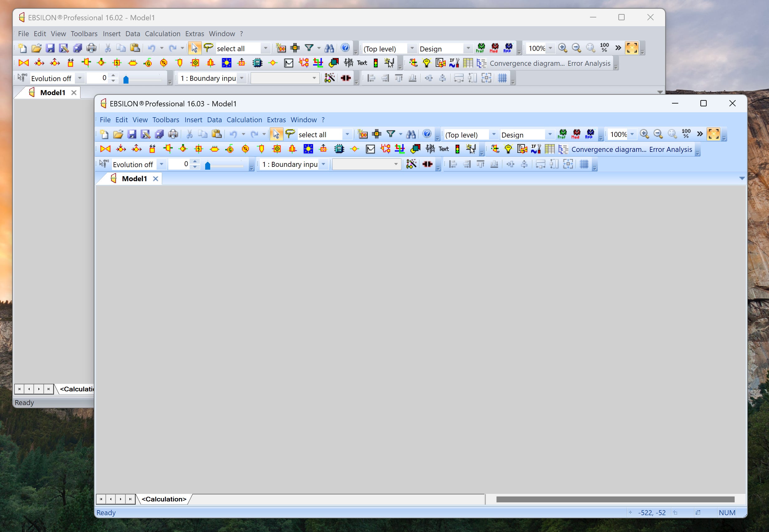The width and height of the screenshot is (769, 532).
Task: Toggle the fit-to-window button in the 16.02 window
Action: pyautogui.click(x=632, y=48)
